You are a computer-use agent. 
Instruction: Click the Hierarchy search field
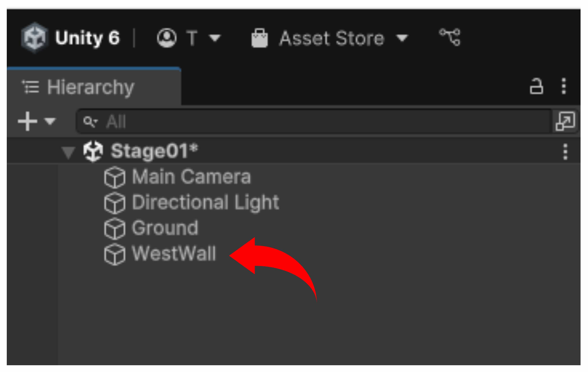click(x=318, y=121)
